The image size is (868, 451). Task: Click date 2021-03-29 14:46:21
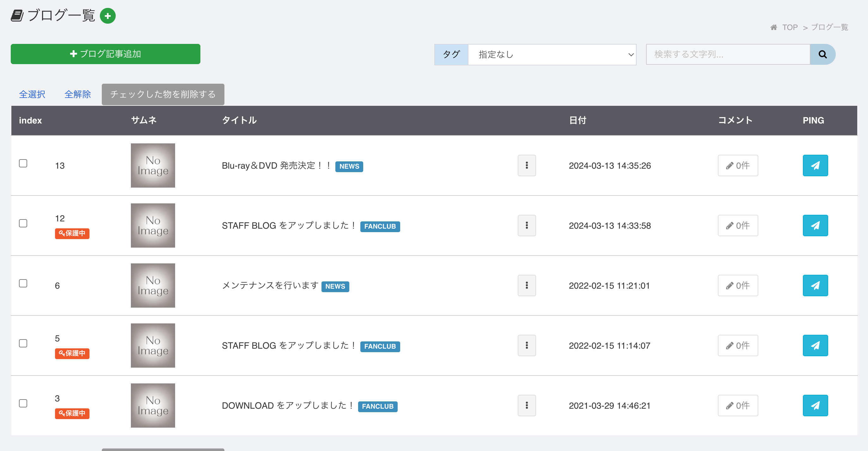609,406
